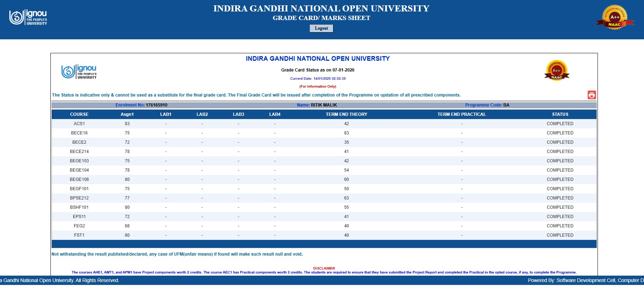Select the FST1 course cell
This screenshot has height=286, width=644.
[x=79, y=235]
